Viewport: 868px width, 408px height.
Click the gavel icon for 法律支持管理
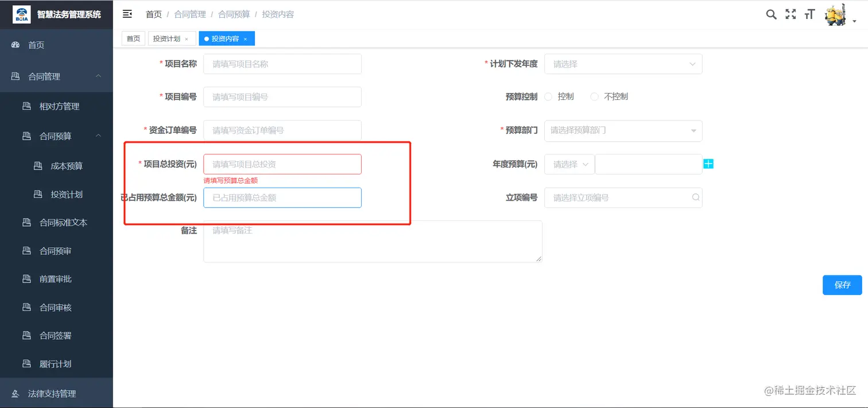click(x=15, y=394)
